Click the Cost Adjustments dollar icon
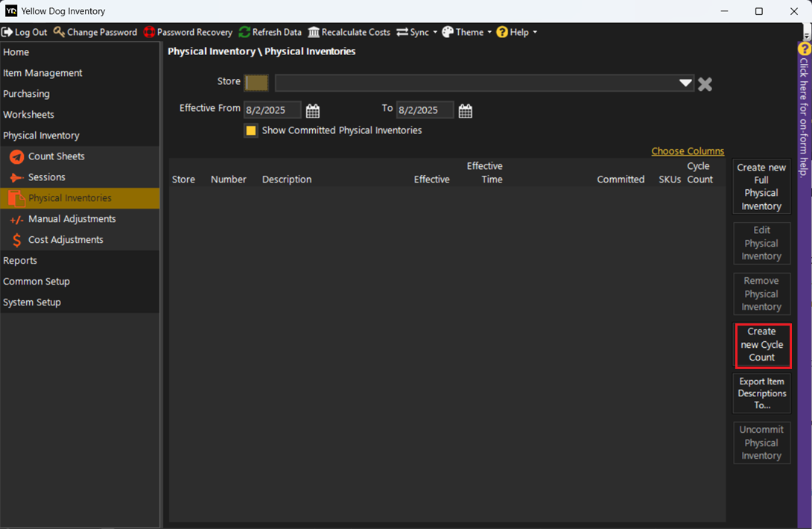Image resolution: width=812 pixels, height=529 pixels. 16,240
